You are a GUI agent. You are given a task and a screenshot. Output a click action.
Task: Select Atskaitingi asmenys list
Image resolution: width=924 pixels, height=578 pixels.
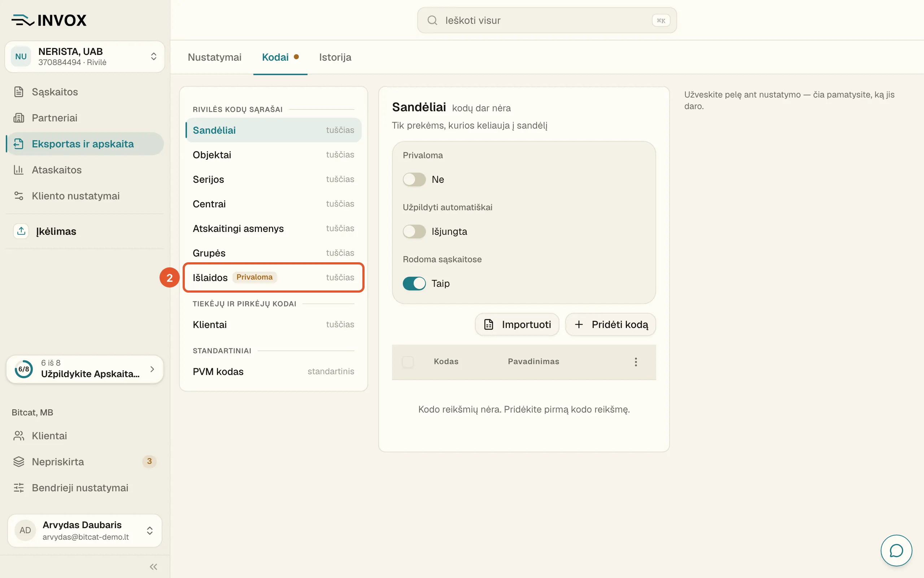coord(273,229)
